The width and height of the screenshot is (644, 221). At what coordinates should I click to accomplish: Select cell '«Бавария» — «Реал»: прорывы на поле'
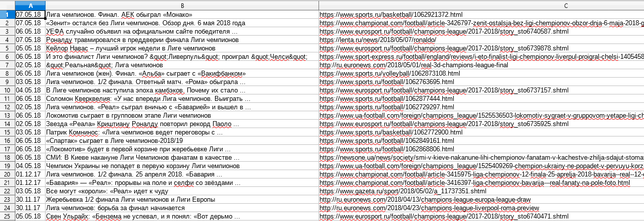click(x=182, y=183)
